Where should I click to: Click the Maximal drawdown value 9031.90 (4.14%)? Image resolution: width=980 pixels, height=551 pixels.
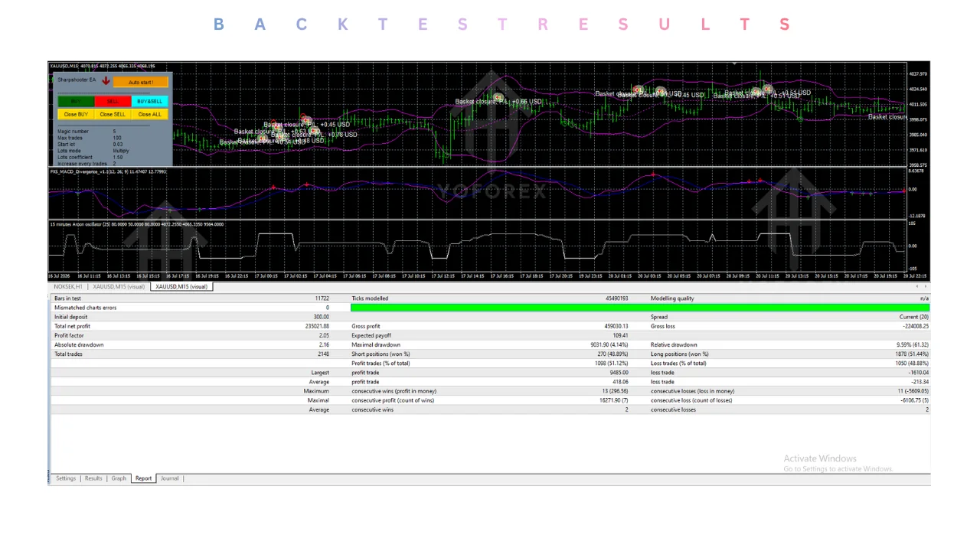(609, 345)
